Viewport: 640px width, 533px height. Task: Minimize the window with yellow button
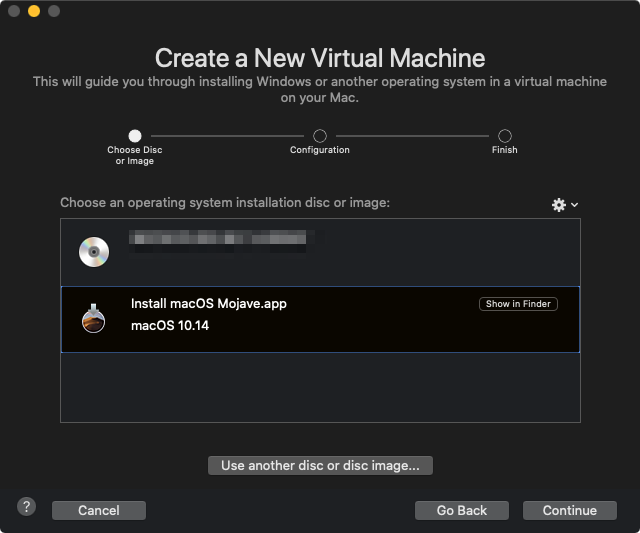point(34,11)
